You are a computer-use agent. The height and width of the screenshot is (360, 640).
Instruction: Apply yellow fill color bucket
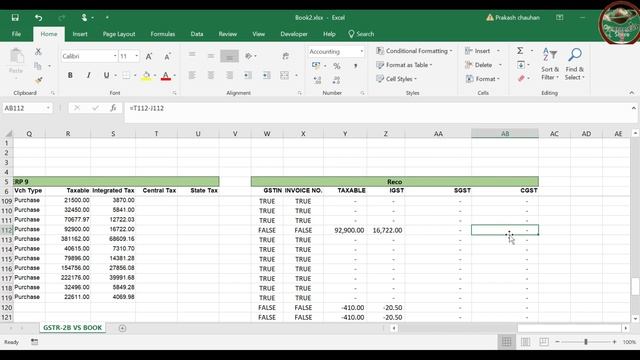pos(146,76)
